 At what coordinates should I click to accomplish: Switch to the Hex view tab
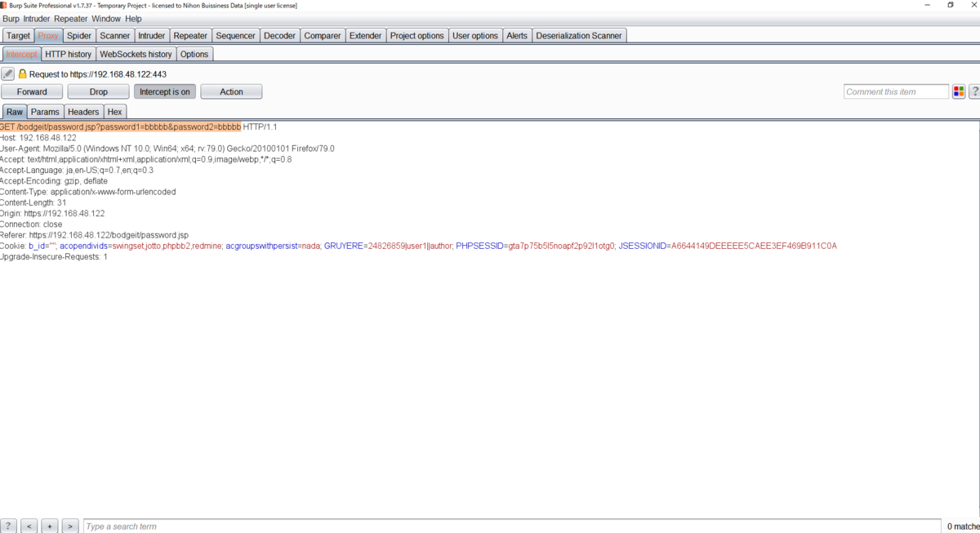point(115,112)
